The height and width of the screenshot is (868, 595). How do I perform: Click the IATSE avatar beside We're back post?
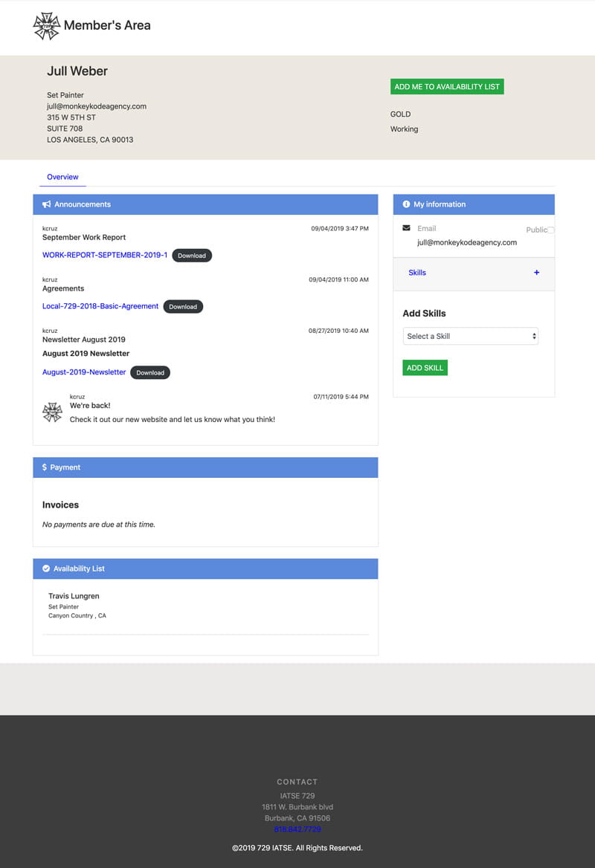tap(52, 412)
